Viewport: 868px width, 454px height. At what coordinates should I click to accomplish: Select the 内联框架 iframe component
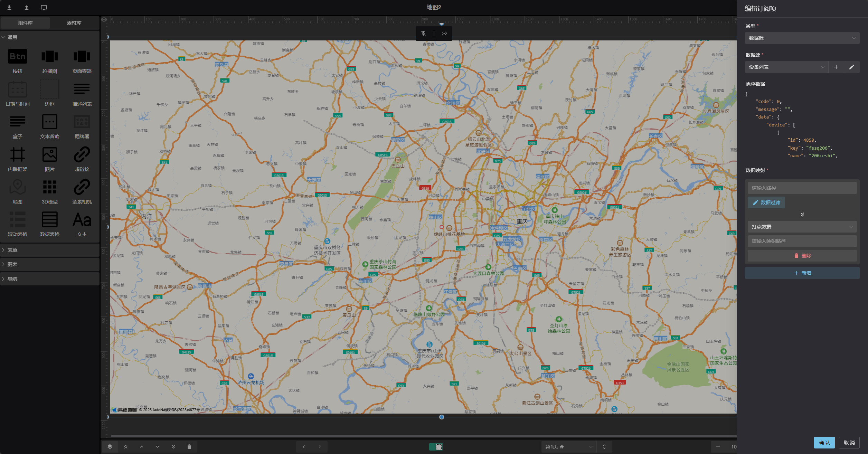coord(18,159)
